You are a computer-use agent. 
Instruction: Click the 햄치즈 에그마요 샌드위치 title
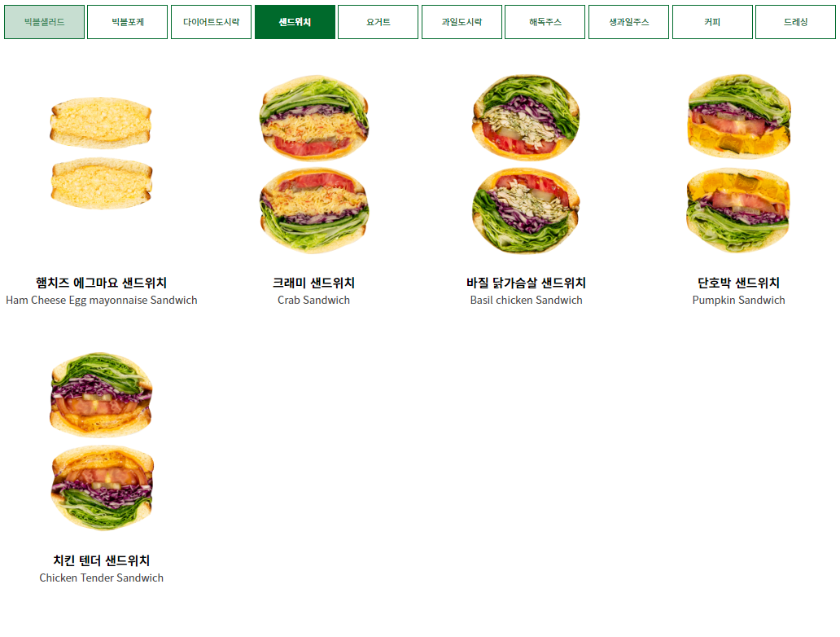[101, 283]
